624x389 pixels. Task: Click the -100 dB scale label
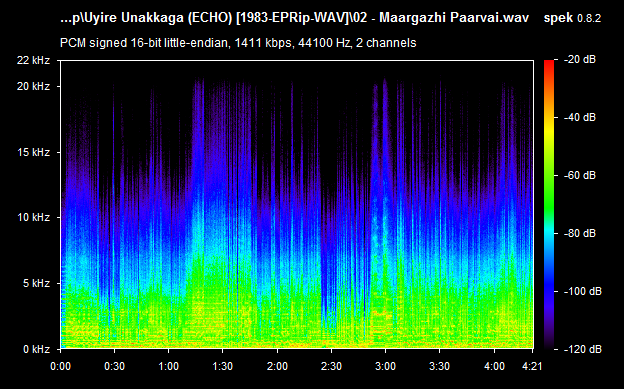pos(583,291)
